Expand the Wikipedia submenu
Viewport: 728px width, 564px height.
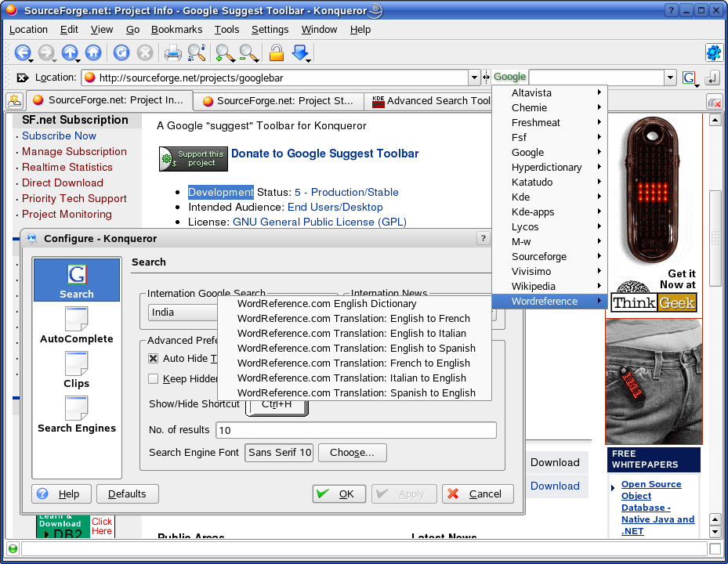pos(549,287)
